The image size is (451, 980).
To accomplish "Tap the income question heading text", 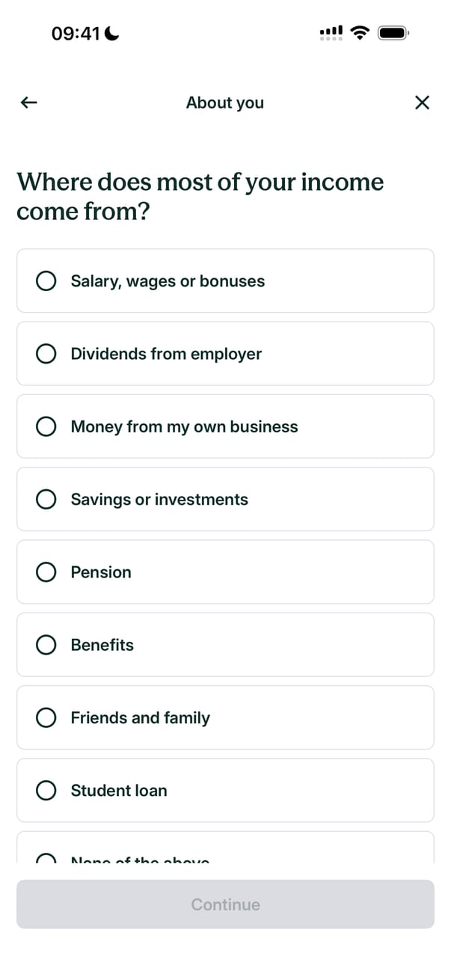I will tap(200, 196).
